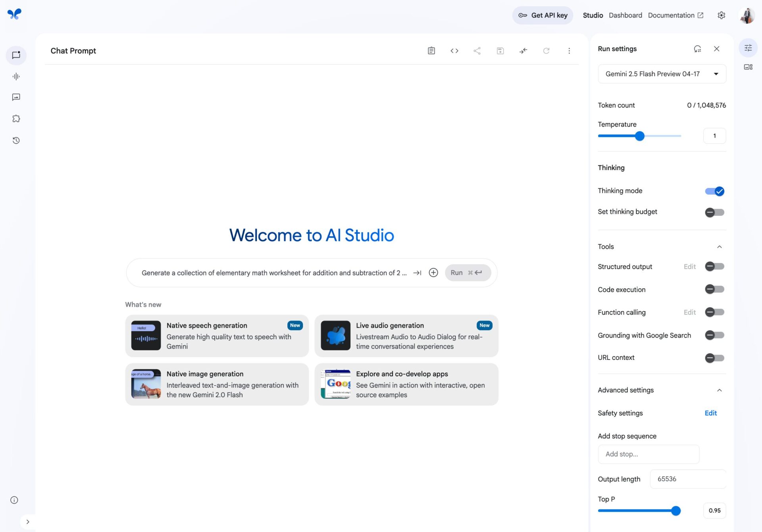This screenshot has width=762, height=532.
Task: Click the Get API key button
Action: tap(543, 15)
